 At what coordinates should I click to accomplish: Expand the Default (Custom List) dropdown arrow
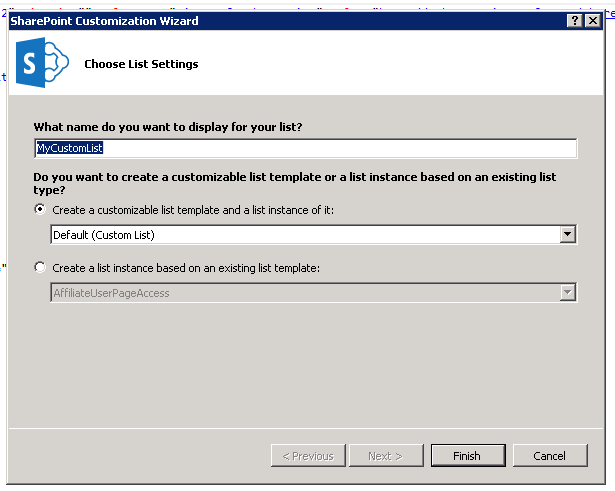[x=568, y=235]
